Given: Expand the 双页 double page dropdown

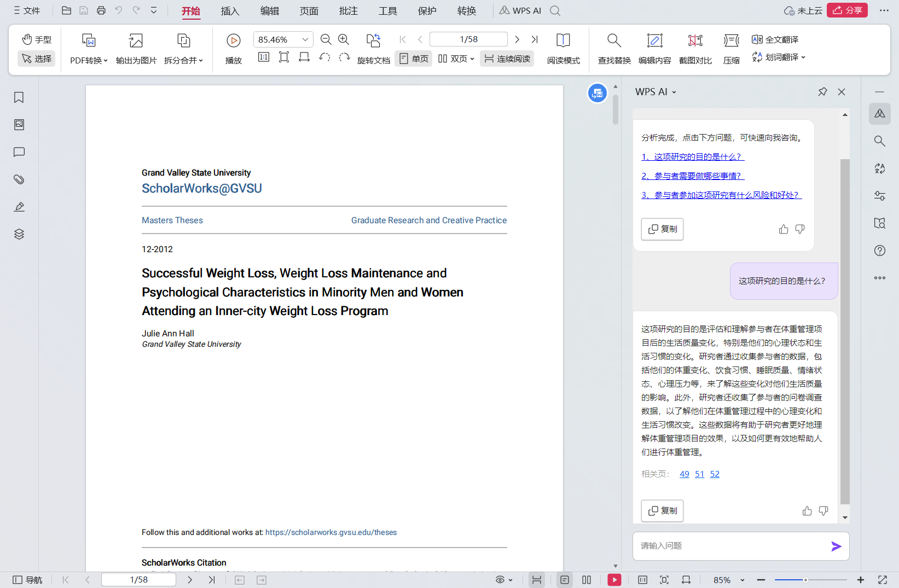Looking at the screenshot, I should [x=472, y=59].
